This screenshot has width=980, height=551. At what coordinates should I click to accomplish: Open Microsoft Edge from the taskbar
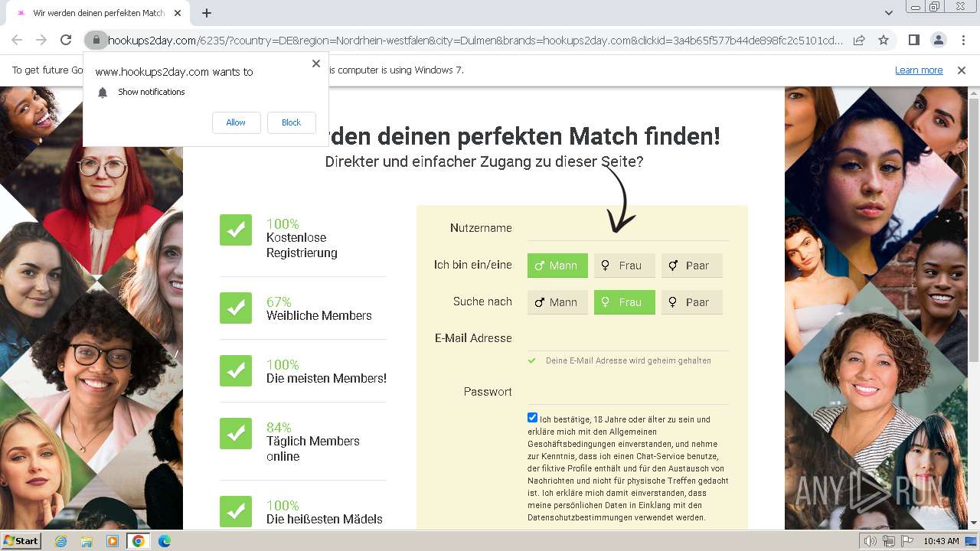coord(165,541)
